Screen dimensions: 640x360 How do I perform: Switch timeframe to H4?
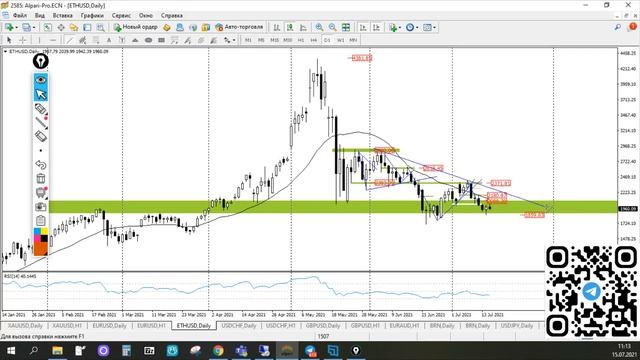[x=313, y=40]
